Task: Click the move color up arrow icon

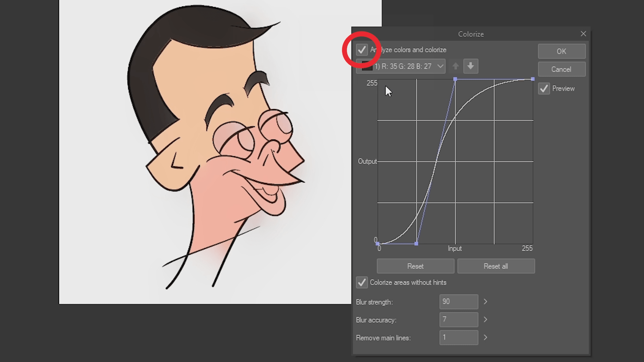Action: [x=455, y=66]
